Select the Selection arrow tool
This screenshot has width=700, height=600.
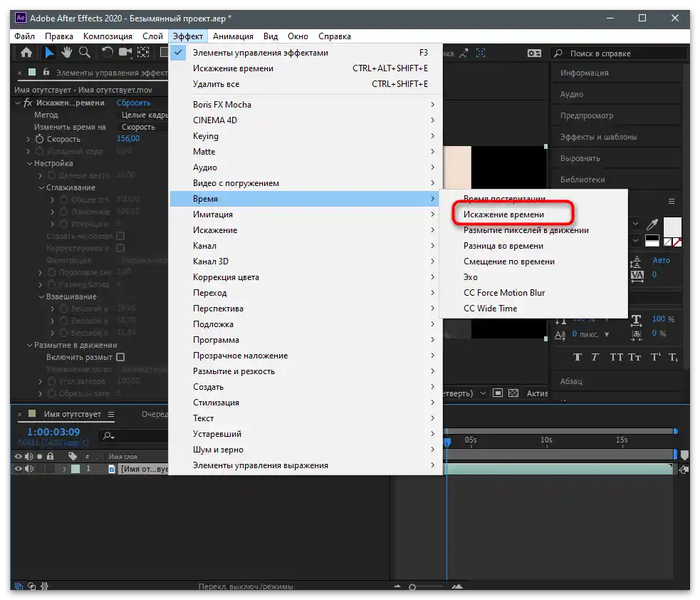click(48, 53)
